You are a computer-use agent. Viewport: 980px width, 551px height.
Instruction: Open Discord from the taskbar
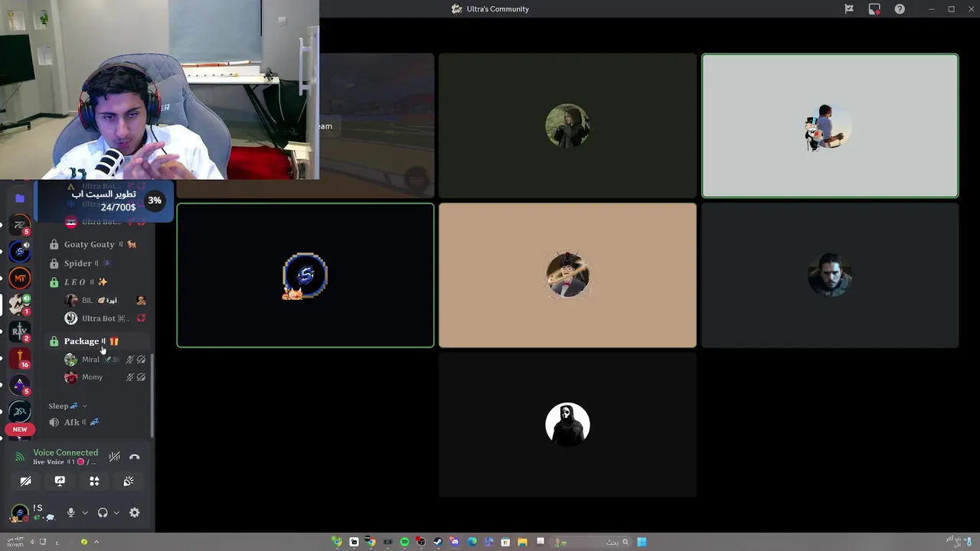454,542
